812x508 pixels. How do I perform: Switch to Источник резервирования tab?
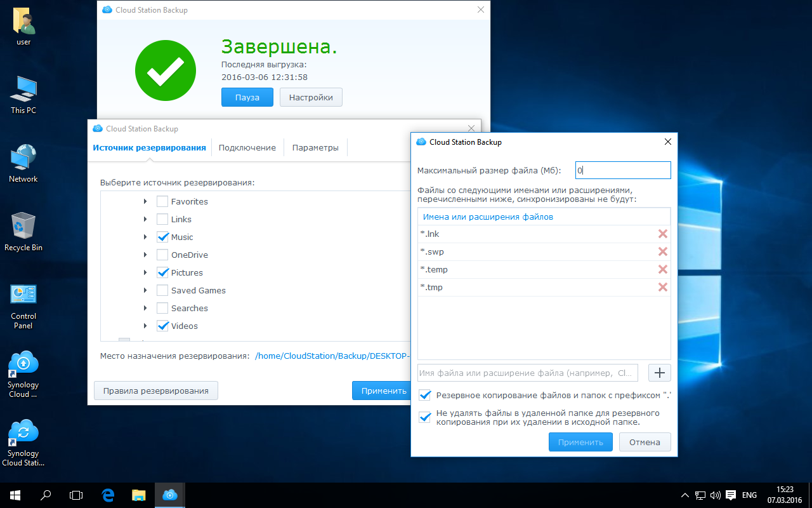[x=149, y=147]
